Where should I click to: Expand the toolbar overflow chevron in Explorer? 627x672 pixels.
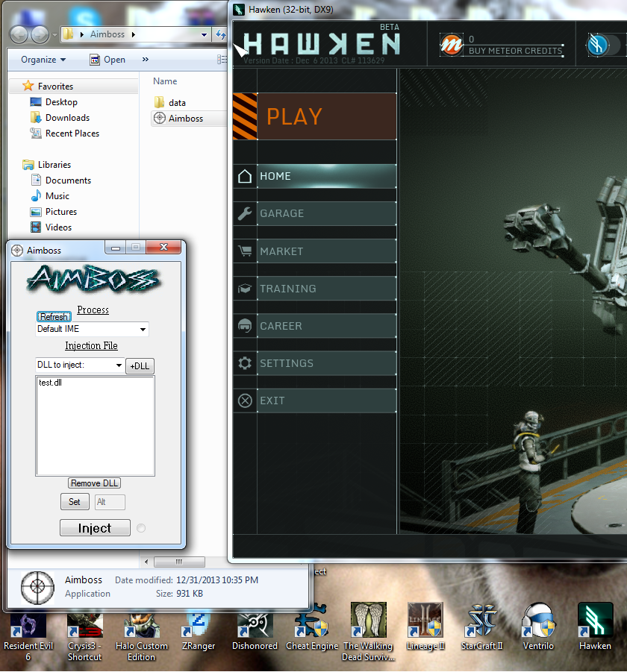click(x=146, y=59)
